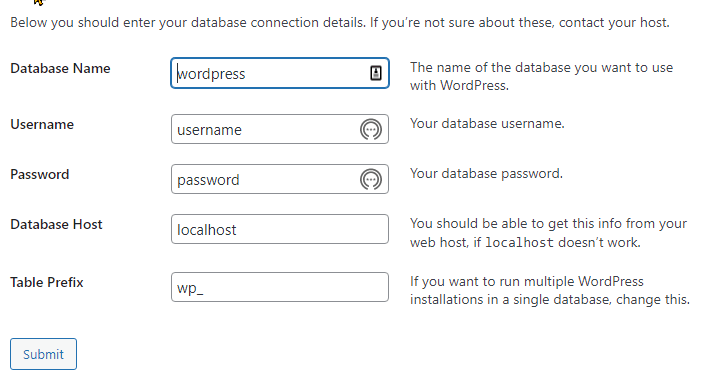The image size is (707, 388).
Task: Focus the Database Host field showing localhost
Action: pyautogui.click(x=280, y=229)
